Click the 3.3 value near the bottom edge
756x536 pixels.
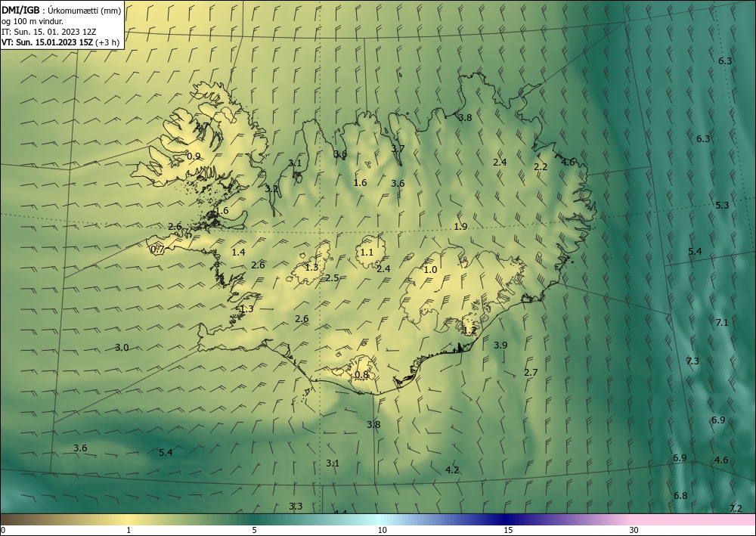[x=296, y=506]
